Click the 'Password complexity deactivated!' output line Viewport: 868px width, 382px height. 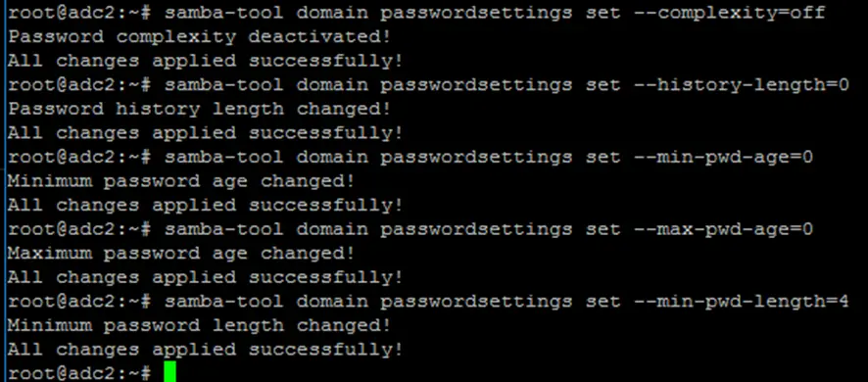pyautogui.click(x=199, y=37)
